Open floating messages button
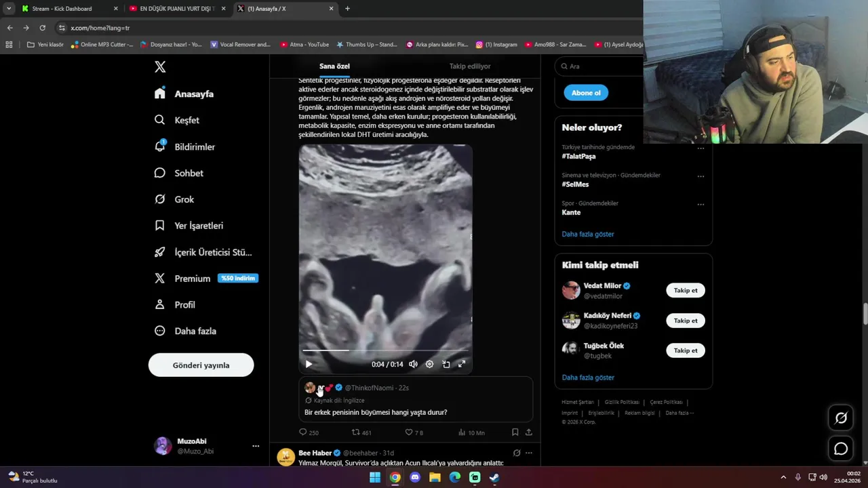This screenshot has width=868, height=488. point(841,449)
